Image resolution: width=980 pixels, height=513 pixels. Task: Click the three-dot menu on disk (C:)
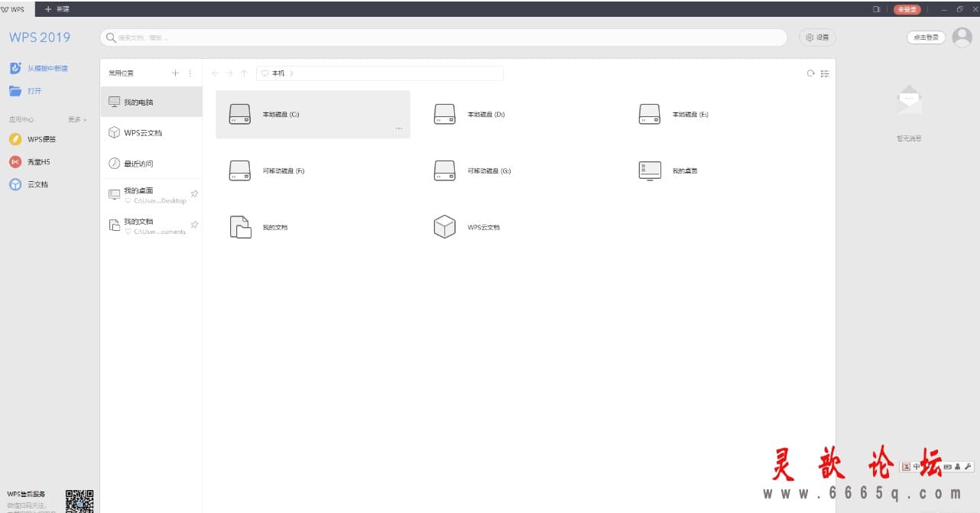tap(399, 128)
